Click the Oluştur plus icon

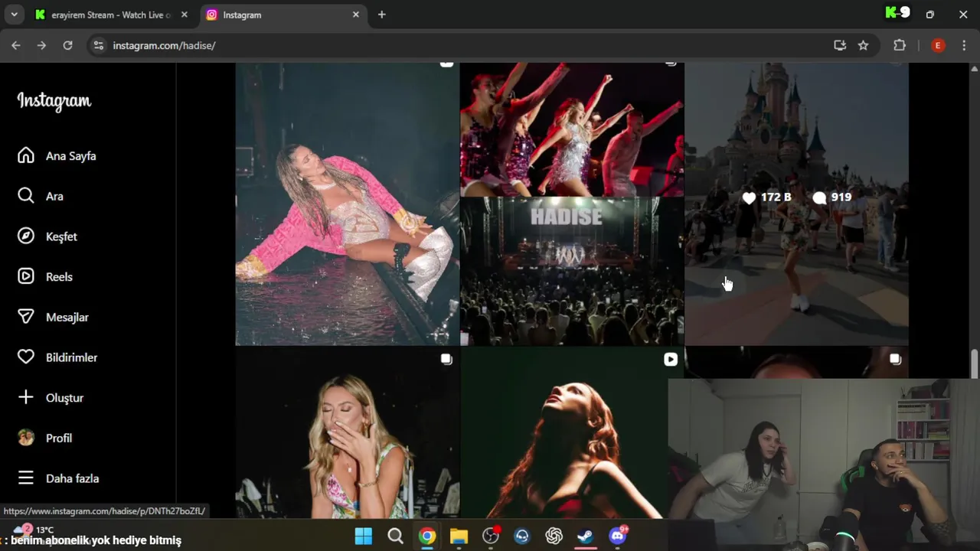pos(26,397)
